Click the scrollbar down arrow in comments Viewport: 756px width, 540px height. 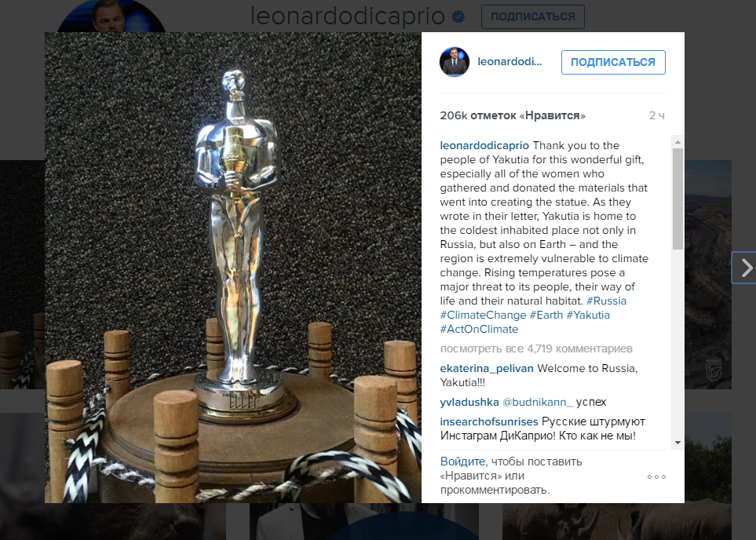[x=677, y=443]
